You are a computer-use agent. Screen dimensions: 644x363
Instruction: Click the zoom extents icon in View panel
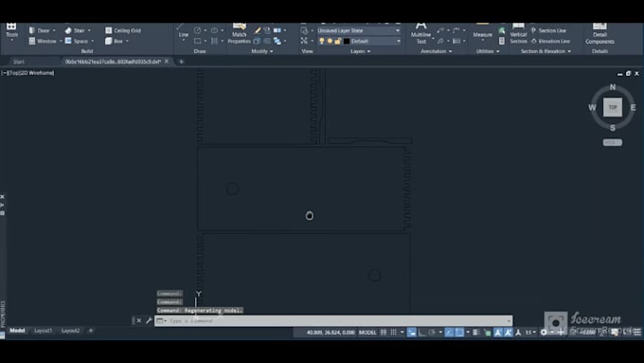tap(304, 41)
